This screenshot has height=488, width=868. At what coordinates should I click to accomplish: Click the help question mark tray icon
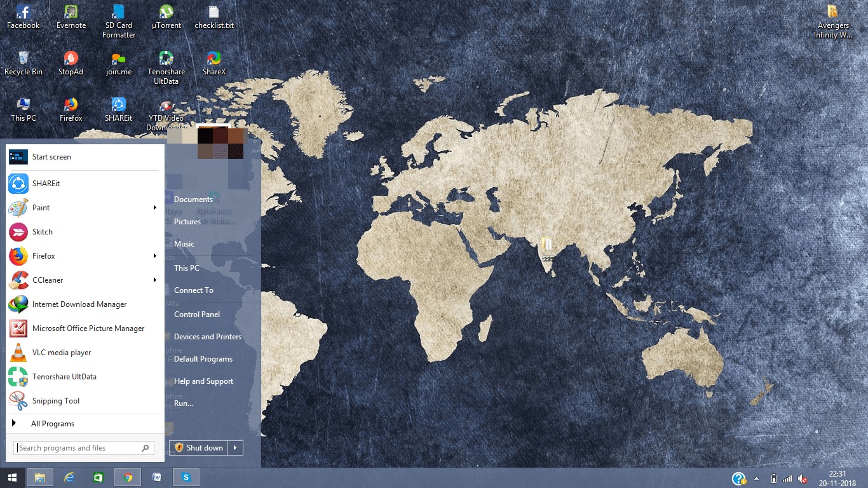coord(739,478)
